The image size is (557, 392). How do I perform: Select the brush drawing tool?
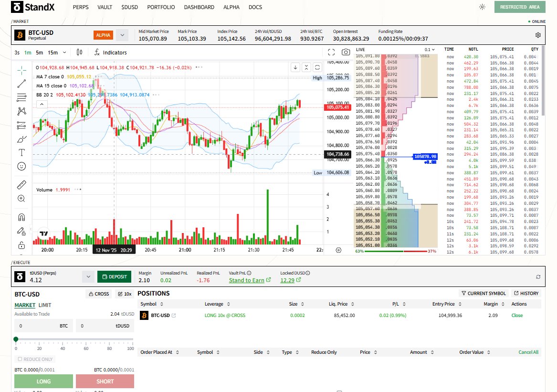(x=21, y=139)
